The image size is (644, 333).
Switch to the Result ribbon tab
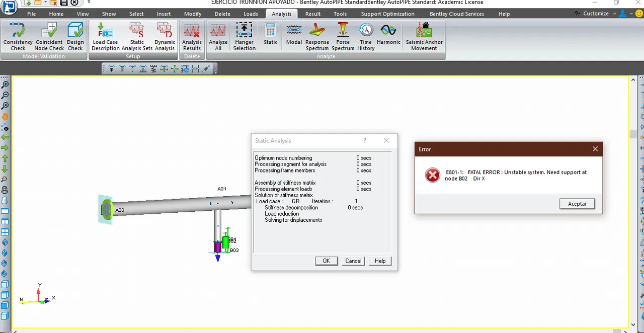click(312, 14)
